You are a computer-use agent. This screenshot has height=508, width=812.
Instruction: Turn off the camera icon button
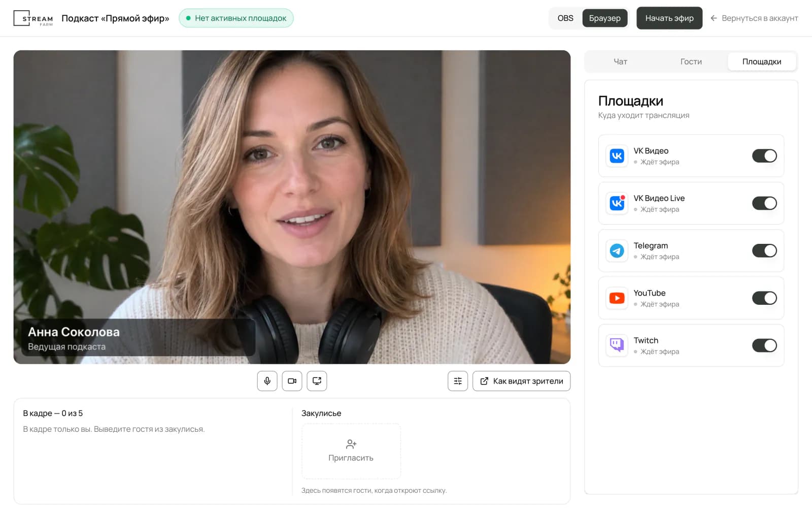(x=292, y=381)
